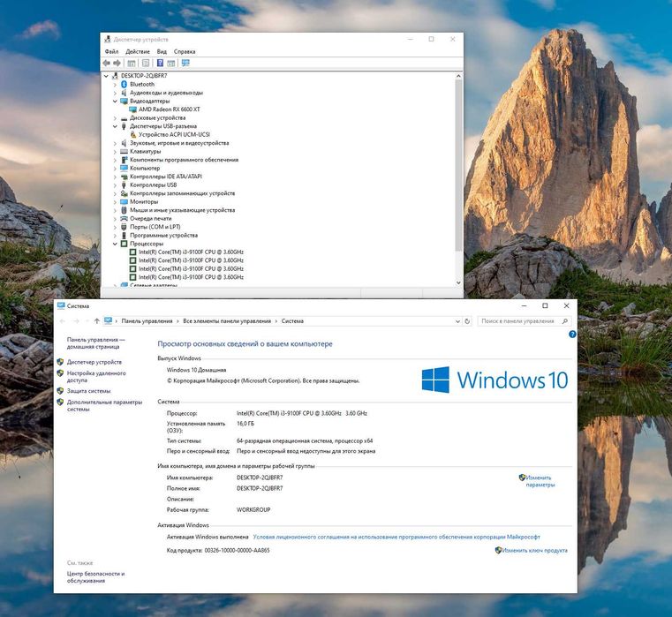Open the address bar history dropdown in Система
Viewport: 672px width, 617px height.
(457, 321)
